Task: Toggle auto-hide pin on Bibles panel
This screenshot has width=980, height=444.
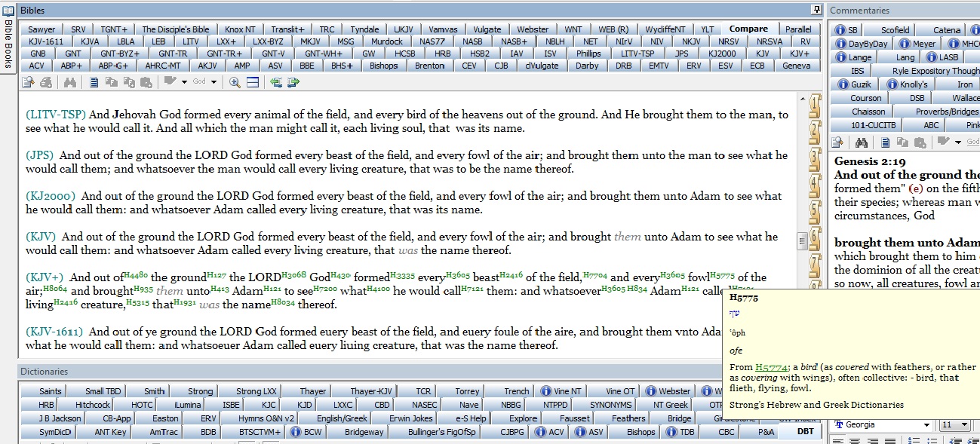Action: click(816, 10)
